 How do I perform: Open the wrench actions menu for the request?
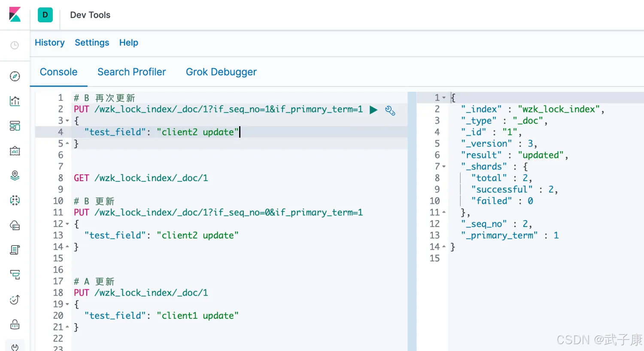click(x=390, y=111)
